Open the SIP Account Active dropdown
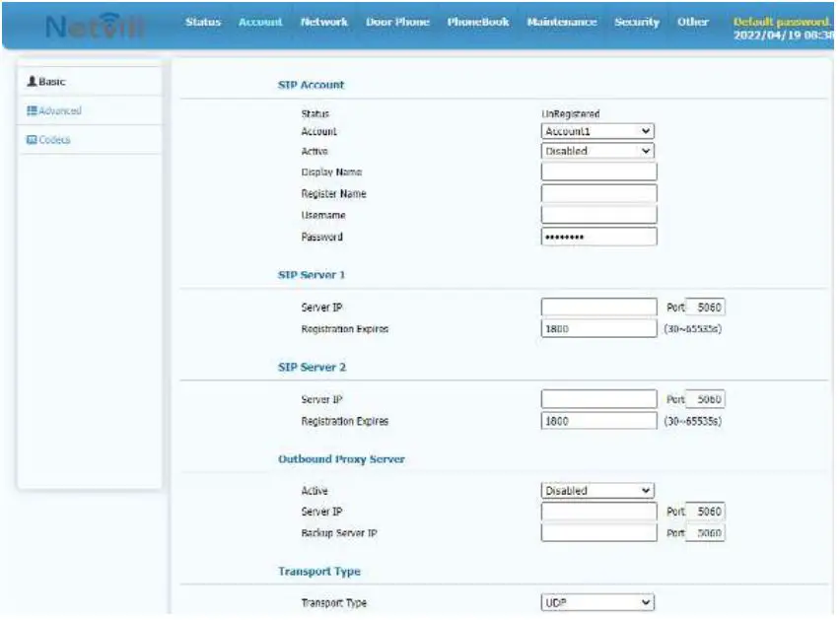 (x=597, y=151)
